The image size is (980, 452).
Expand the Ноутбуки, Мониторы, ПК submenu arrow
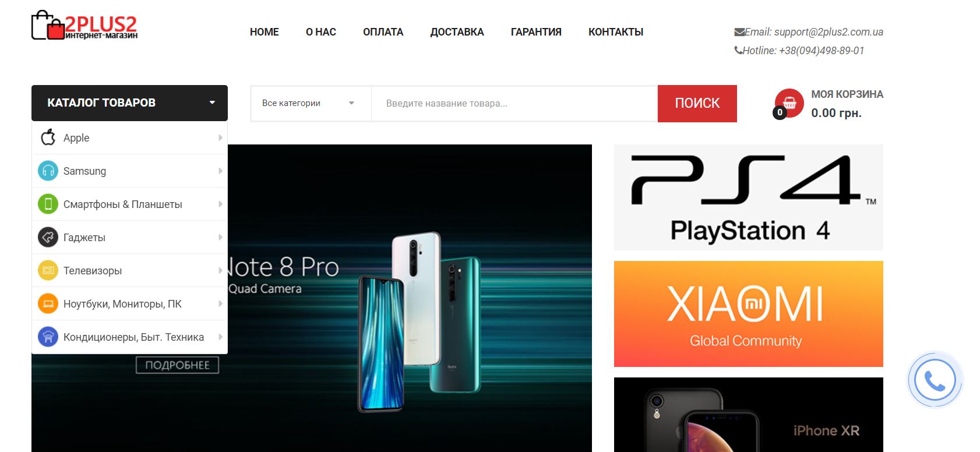coord(220,303)
